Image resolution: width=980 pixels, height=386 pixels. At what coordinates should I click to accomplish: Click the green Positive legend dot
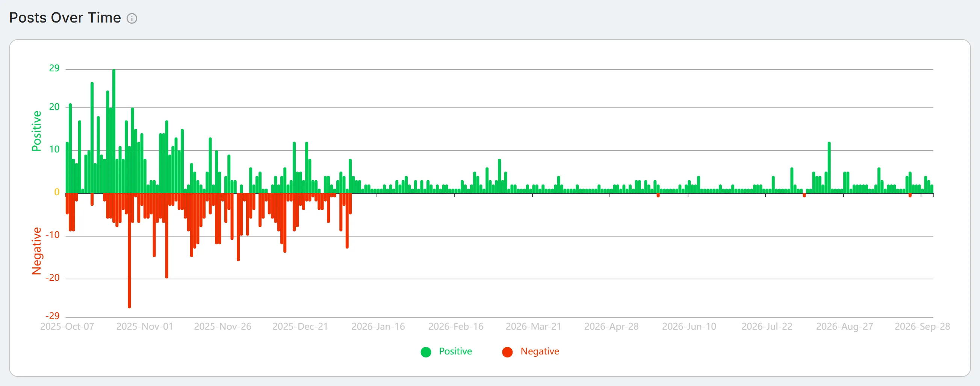pos(426,352)
